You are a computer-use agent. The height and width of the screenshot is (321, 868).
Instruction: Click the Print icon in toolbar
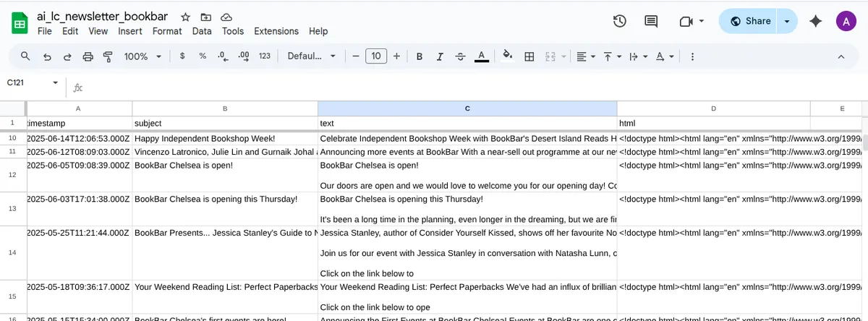pos(88,56)
